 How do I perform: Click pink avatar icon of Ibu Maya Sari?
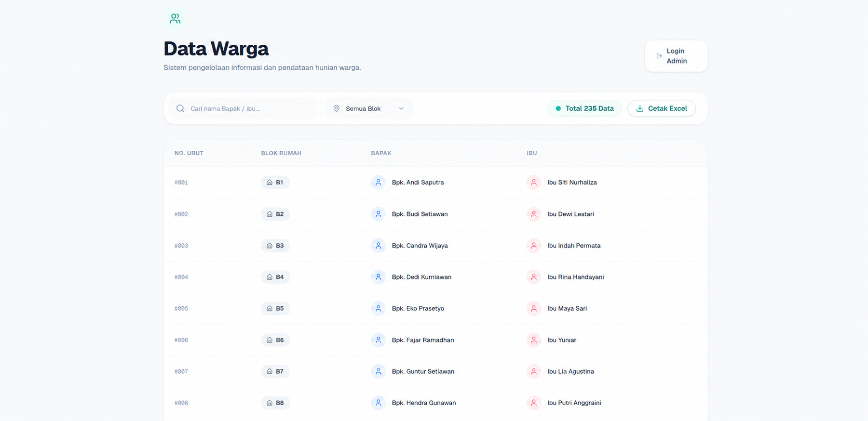[x=534, y=308]
